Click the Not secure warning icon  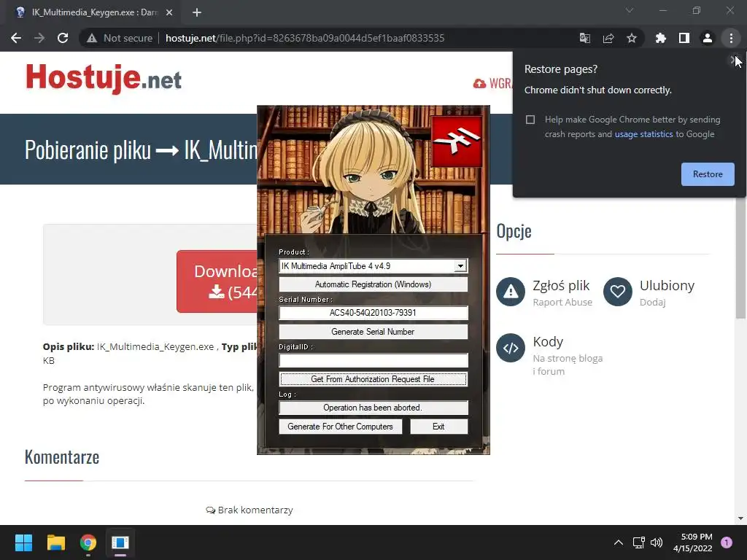(x=92, y=38)
